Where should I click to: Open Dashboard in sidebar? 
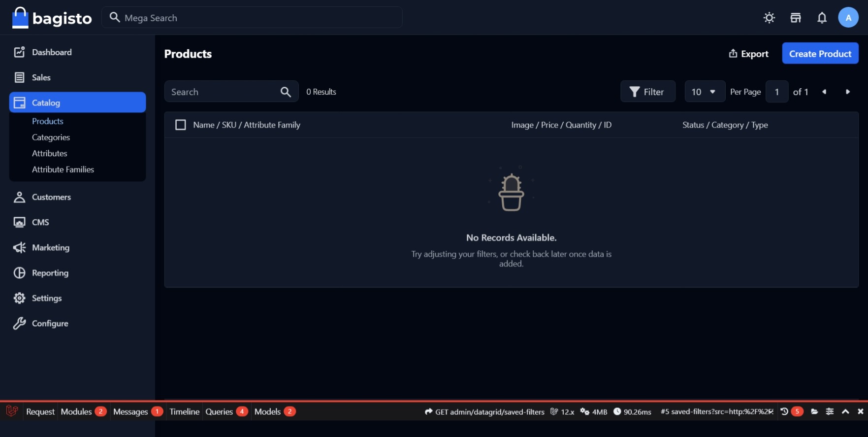point(77,52)
